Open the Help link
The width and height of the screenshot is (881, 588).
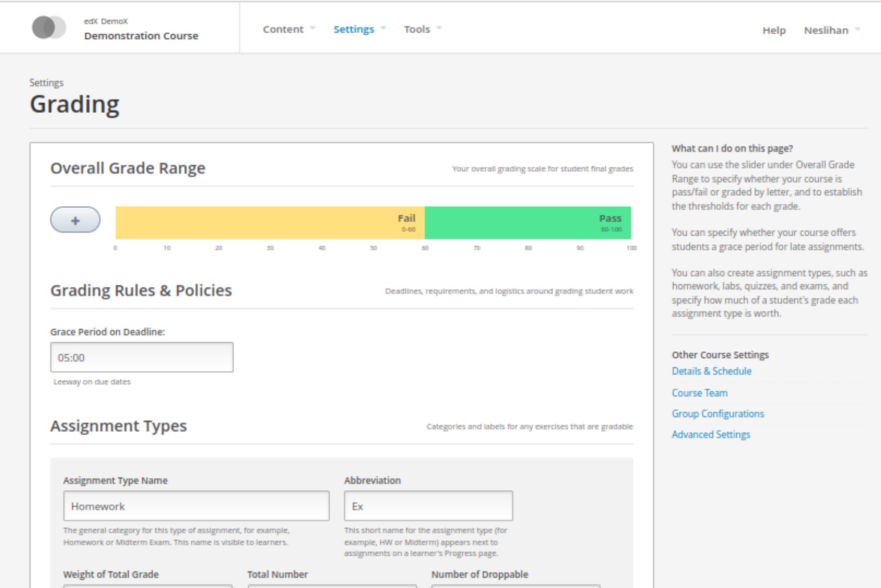774,30
